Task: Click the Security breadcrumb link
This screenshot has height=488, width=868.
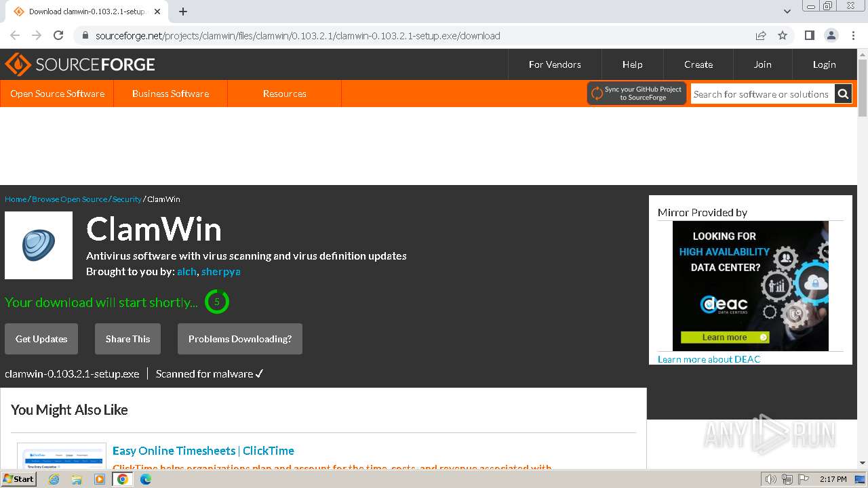Action: [x=127, y=199]
